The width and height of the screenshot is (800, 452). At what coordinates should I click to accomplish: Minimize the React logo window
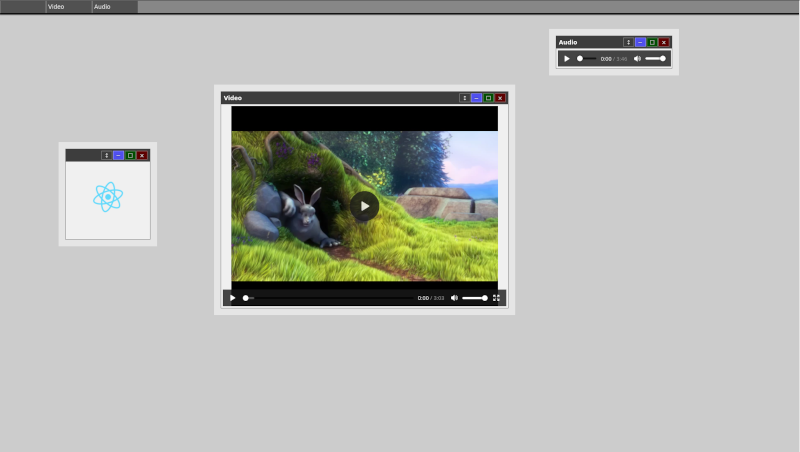click(x=118, y=156)
